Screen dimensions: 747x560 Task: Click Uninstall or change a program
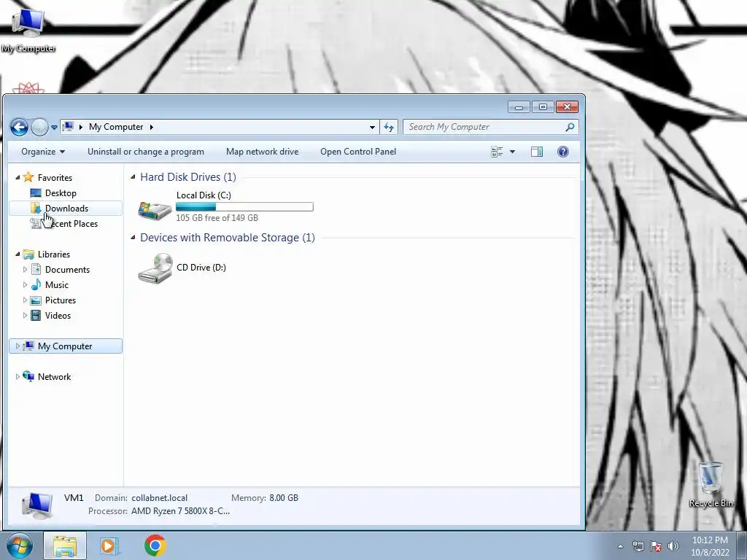[x=146, y=152]
